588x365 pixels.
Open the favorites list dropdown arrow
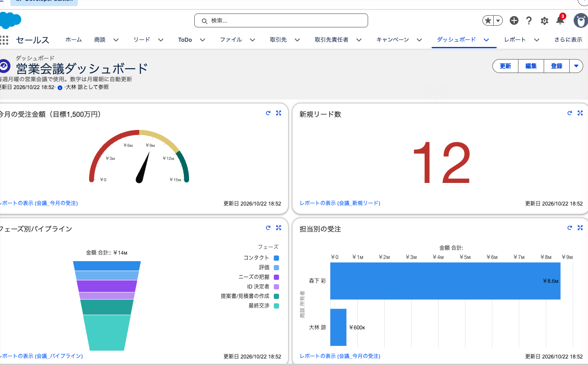498,20
